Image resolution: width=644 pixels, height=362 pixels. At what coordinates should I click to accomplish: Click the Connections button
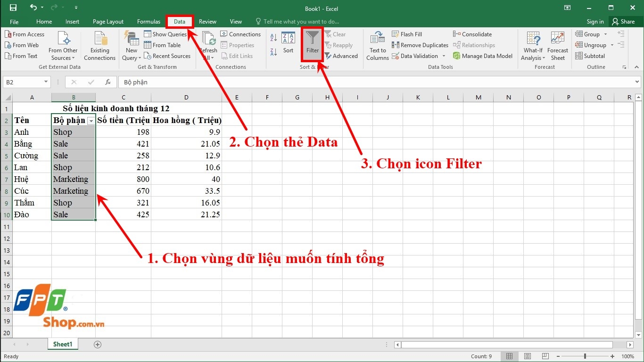tap(240, 34)
